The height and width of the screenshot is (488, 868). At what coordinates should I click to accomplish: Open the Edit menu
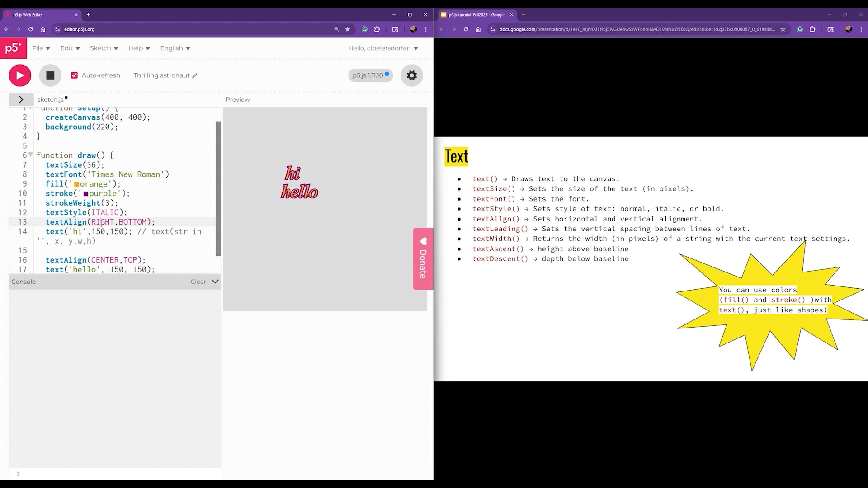(70, 48)
